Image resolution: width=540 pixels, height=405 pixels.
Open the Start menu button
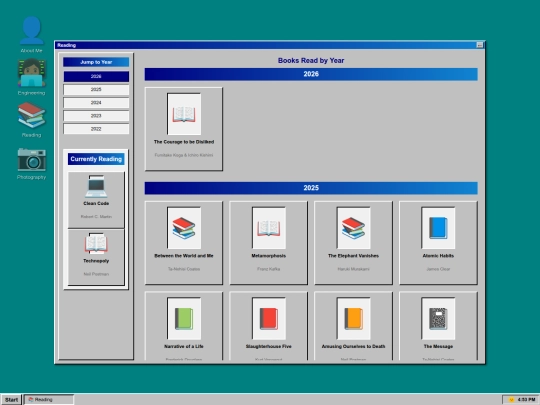coord(11,399)
